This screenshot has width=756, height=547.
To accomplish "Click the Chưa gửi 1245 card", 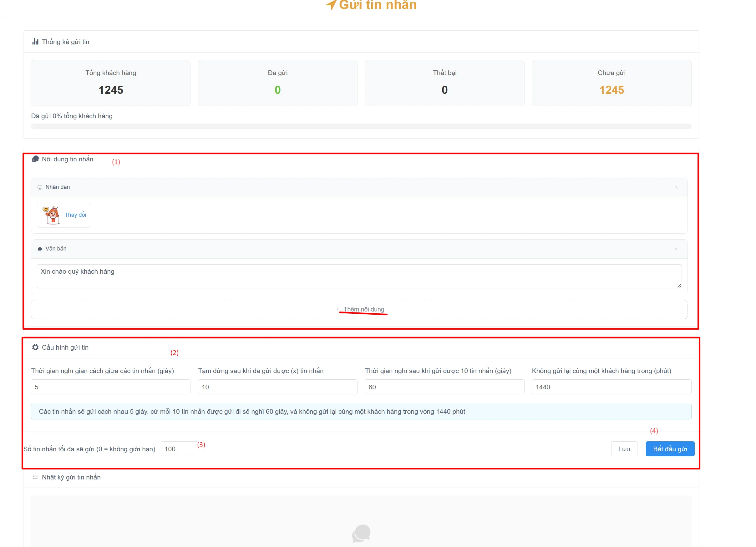I will tap(612, 83).
